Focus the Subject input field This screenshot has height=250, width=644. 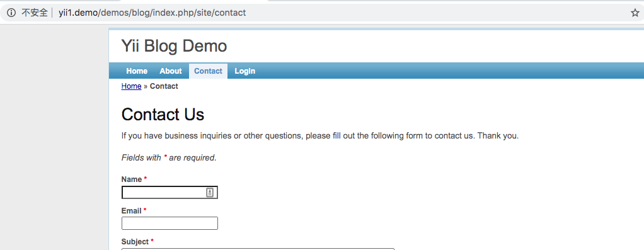pos(258,249)
